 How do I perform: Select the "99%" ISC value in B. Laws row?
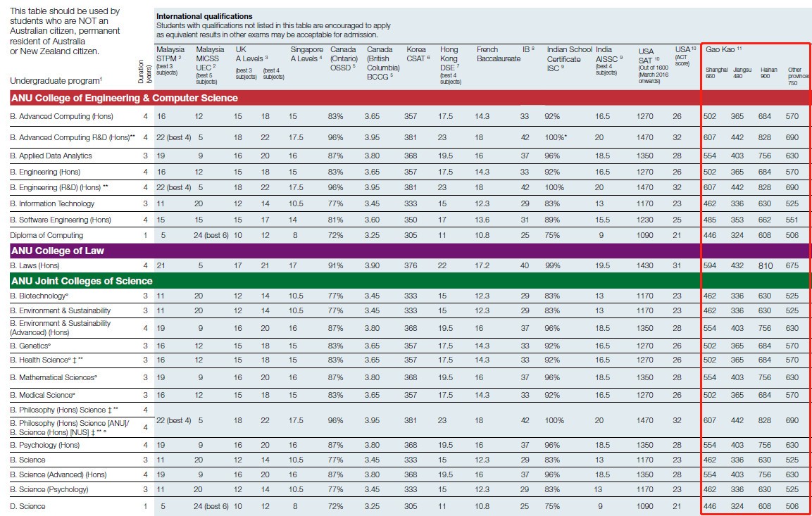553,265
